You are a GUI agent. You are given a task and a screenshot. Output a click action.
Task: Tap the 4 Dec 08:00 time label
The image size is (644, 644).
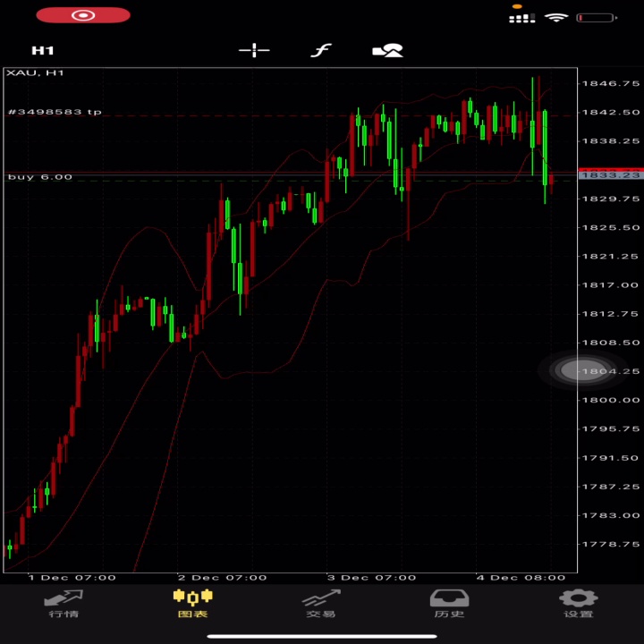click(521, 578)
